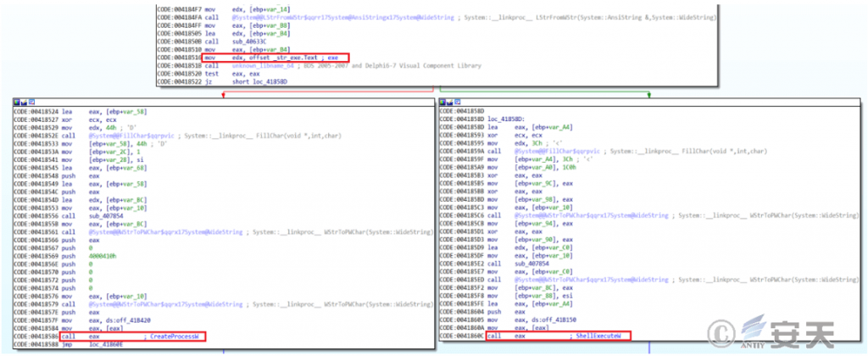This screenshot has height=356, width=868.
Task: Click the green true-branch arrow into the right block
Action: [x=649, y=92]
